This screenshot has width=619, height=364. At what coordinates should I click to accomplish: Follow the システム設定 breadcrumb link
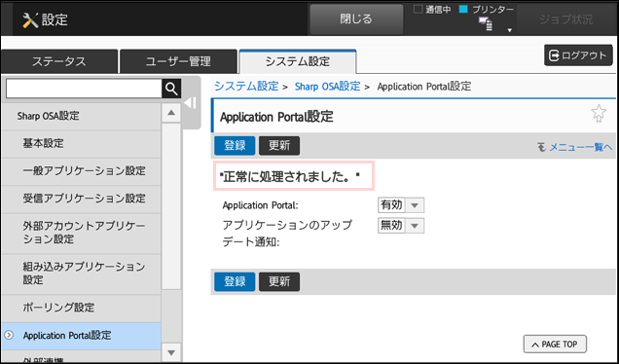pos(246,86)
